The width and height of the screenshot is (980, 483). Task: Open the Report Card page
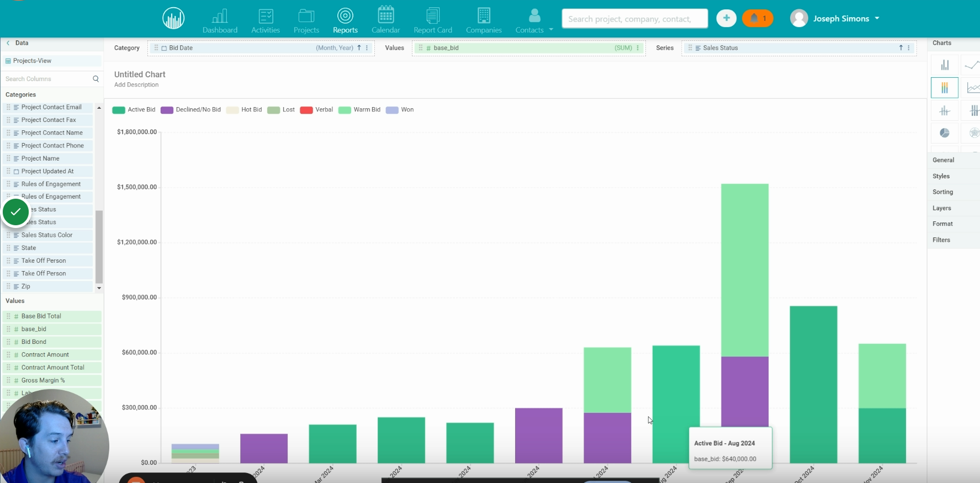click(433, 21)
